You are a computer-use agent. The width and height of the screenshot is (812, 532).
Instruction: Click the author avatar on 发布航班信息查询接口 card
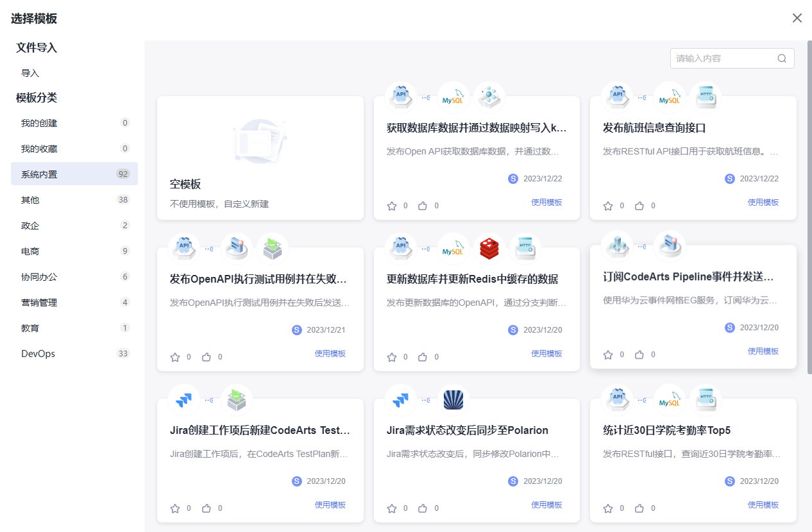pos(730,179)
